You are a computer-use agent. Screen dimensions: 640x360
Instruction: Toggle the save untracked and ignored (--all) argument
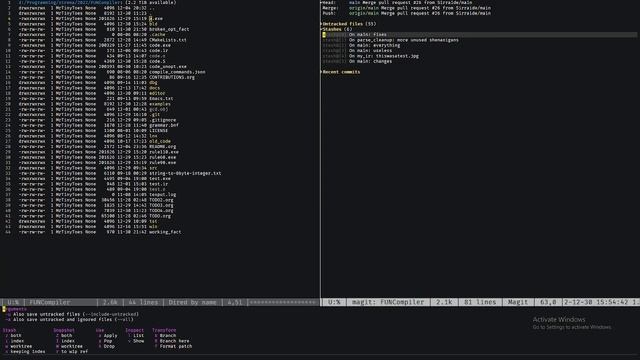coord(70,320)
